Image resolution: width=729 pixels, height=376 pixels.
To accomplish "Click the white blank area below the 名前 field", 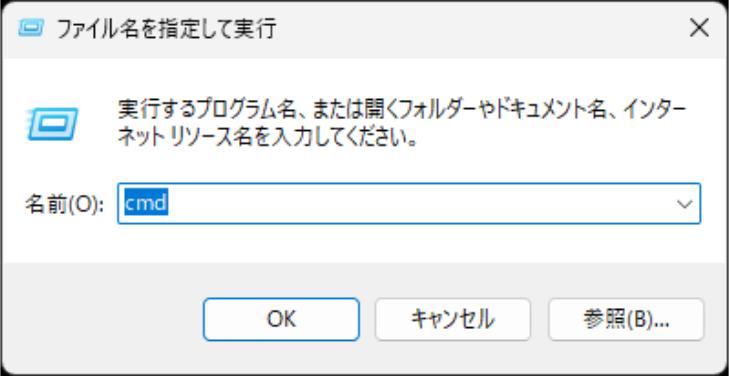I will 409,243.
